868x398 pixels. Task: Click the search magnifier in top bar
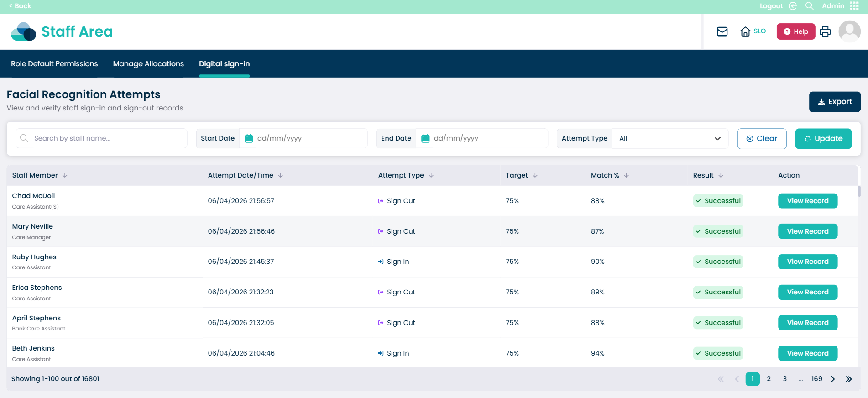point(809,6)
